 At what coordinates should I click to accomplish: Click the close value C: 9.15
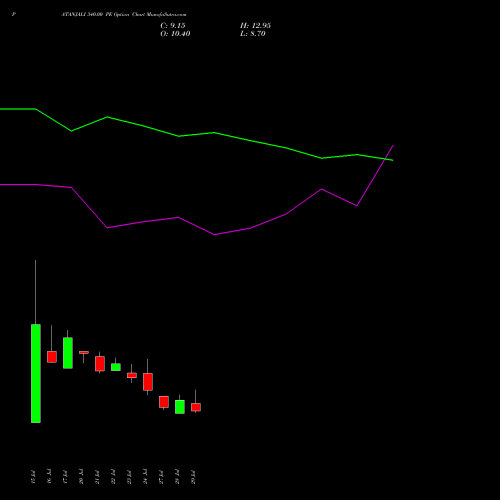point(173,26)
